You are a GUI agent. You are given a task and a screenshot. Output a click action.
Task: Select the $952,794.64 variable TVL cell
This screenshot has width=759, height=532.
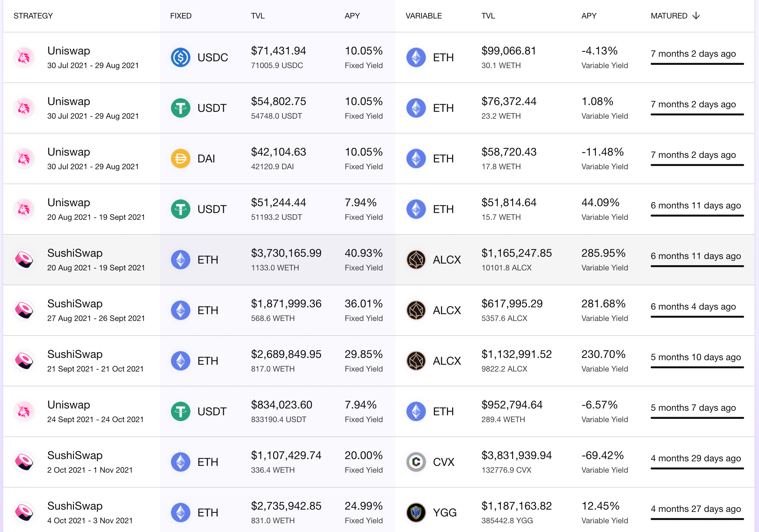[512, 411]
